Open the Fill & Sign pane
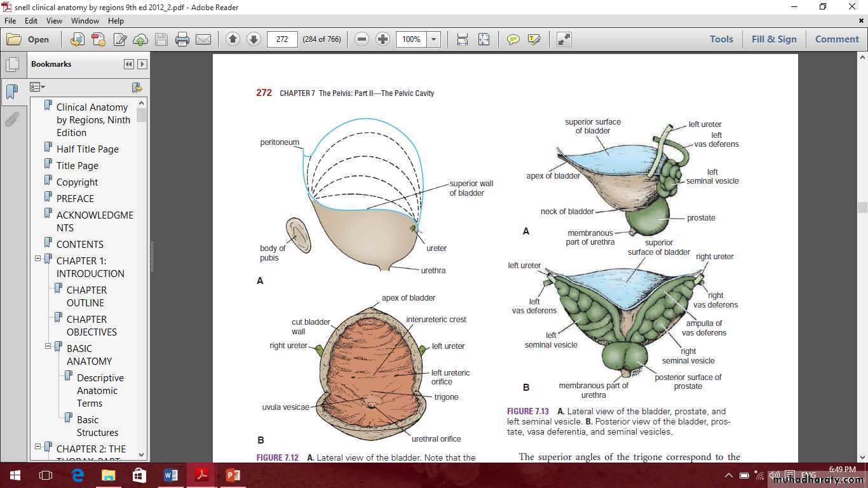The width and height of the screenshot is (868, 488). click(x=773, y=39)
